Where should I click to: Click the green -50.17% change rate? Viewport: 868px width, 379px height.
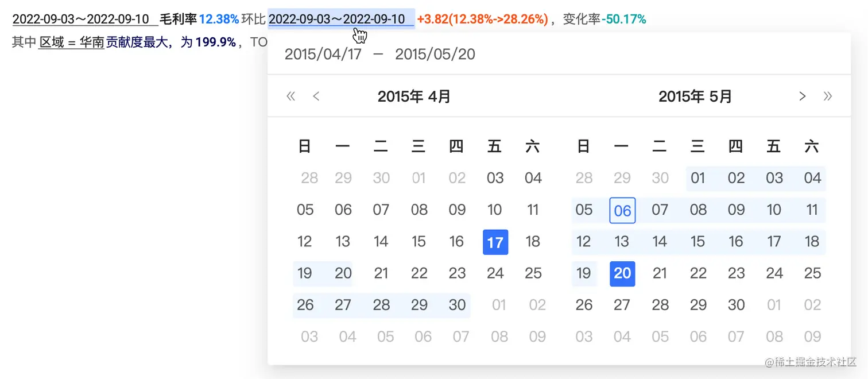click(x=623, y=20)
